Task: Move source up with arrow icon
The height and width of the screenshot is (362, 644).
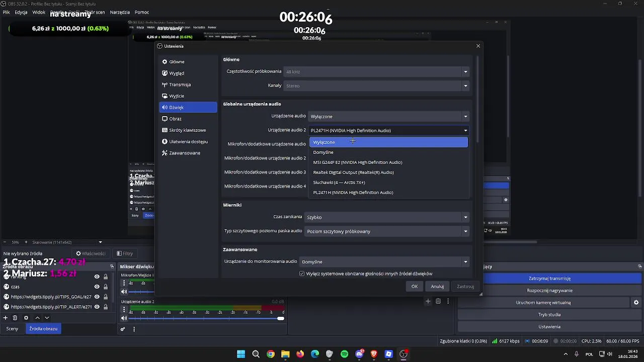Action: pyautogui.click(x=37, y=318)
